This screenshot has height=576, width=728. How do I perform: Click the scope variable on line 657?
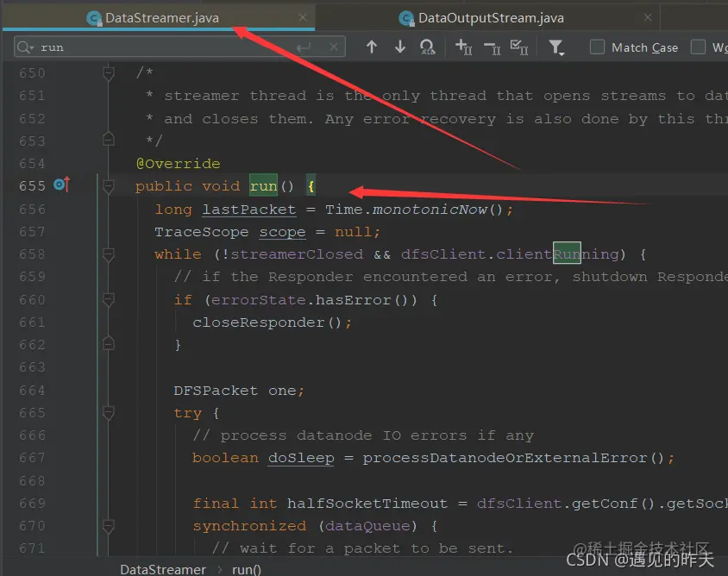(282, 232)
